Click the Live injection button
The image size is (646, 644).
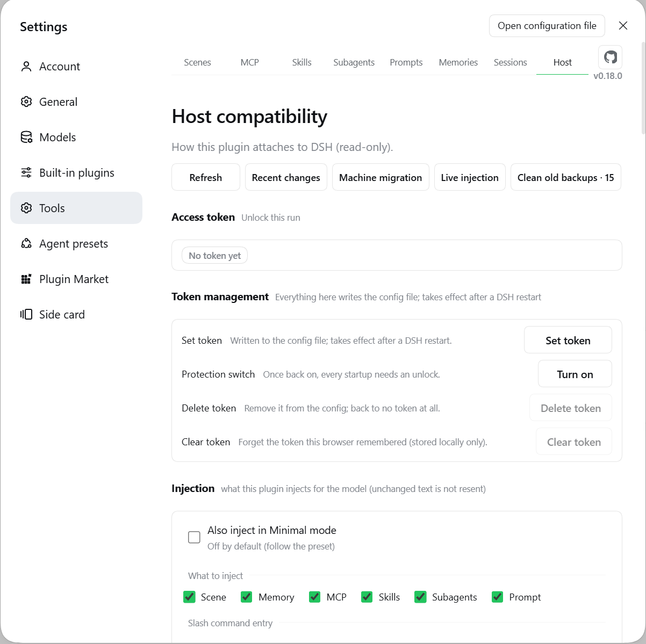(x=470, y=177)
